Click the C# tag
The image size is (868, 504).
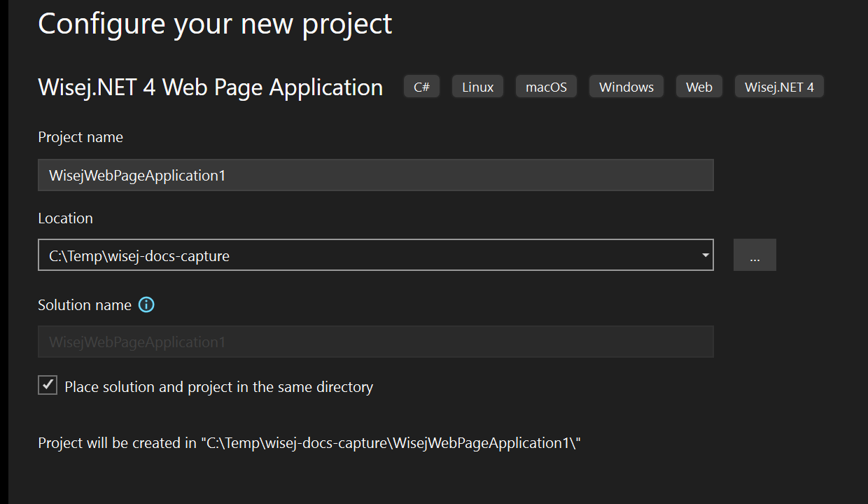point(422,87)
